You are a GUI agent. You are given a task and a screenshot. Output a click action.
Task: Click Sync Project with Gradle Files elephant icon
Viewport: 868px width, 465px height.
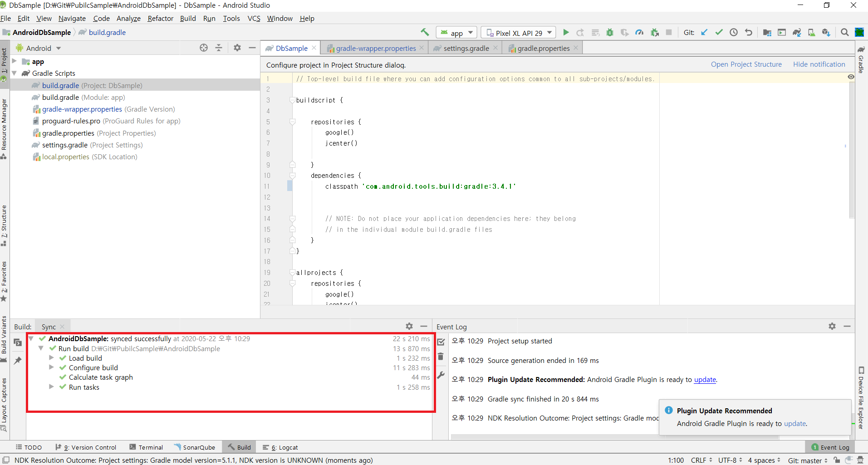tap(797, 32)
